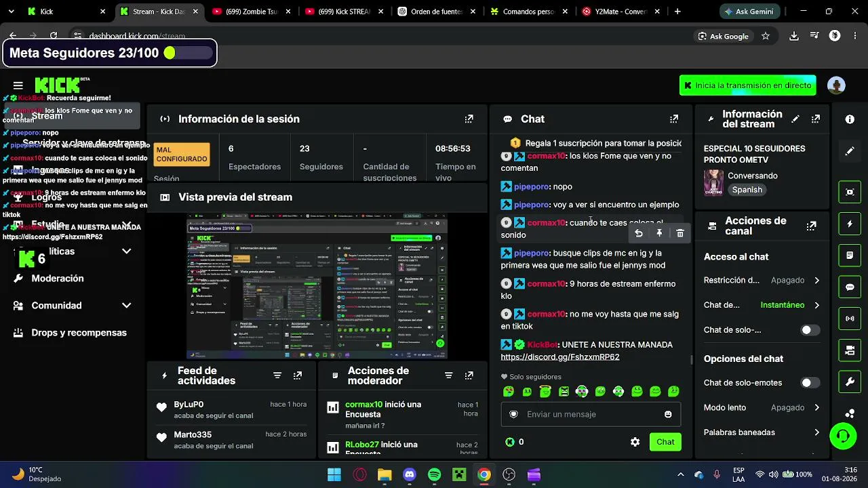Collapse the Estudio sidebar section chevron
The image size is (868, 488).
point(126,224)
